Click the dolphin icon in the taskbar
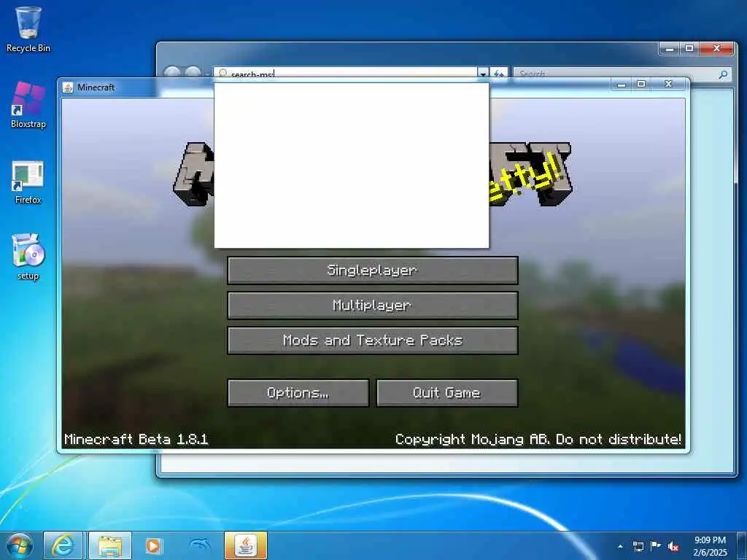 (x=200, y=545)
